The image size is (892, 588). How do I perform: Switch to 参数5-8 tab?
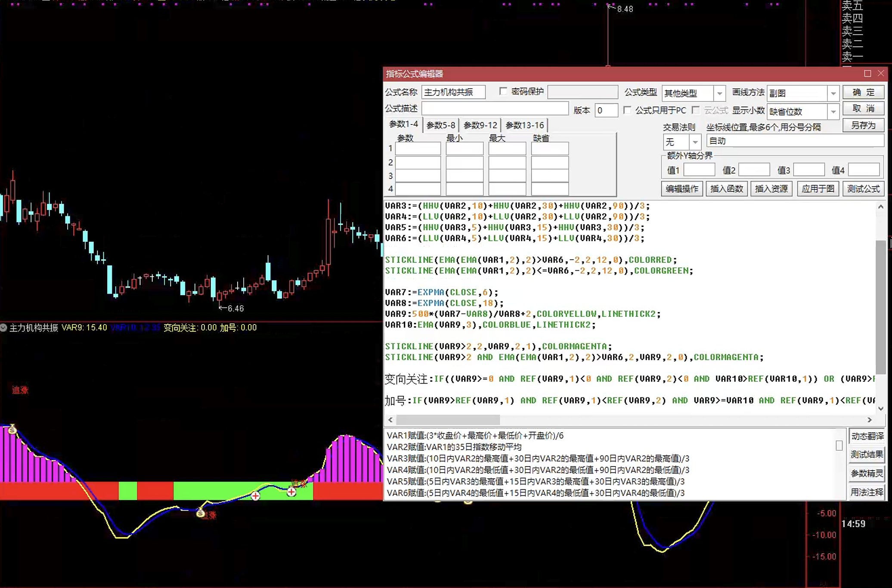[x=441, y=125]
